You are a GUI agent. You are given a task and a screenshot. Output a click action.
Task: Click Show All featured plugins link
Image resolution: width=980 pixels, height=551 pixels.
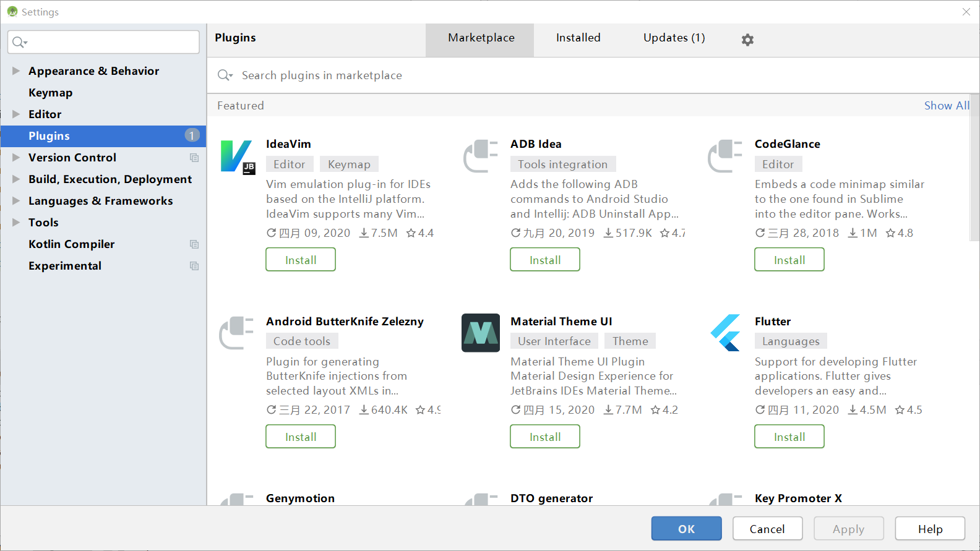click(947, 106)
